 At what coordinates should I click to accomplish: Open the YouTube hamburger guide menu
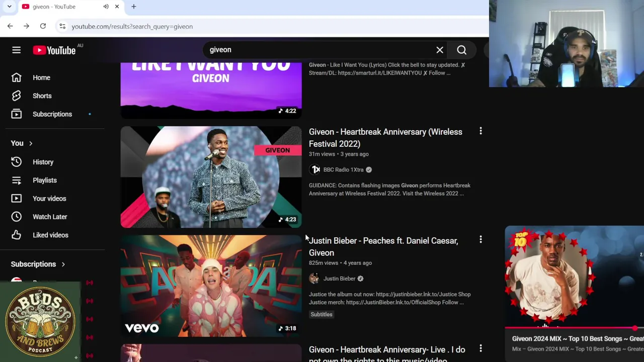pos(16,50)
